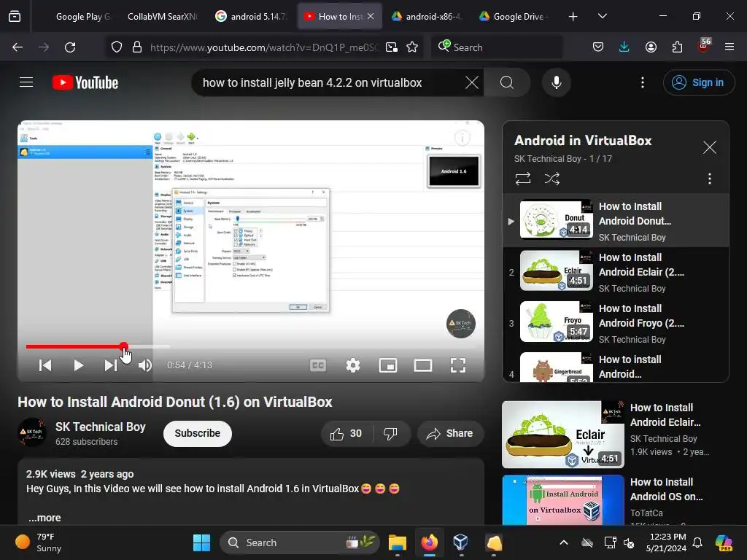This screenshot has width=747, height=560.
Task: Open the YouTube guide hamburger menu
Action: click(x=26, y=82)
